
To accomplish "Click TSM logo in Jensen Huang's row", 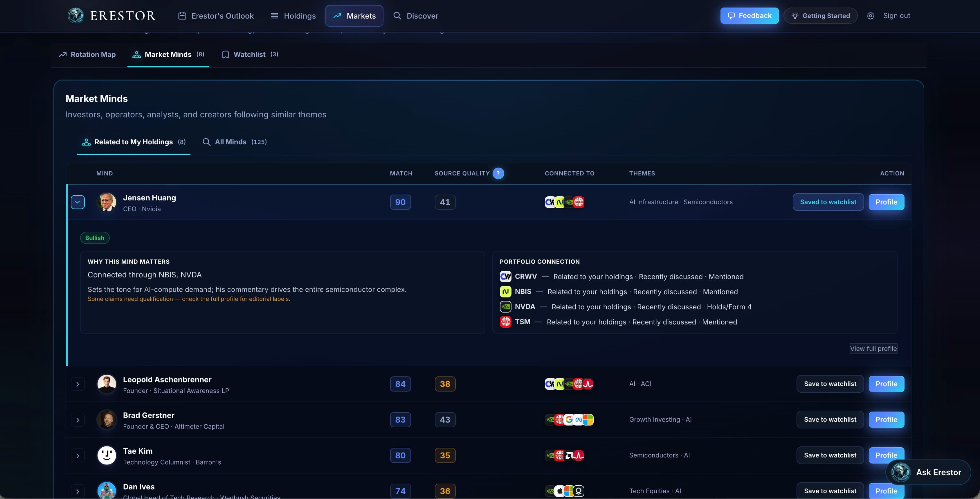I will pos(579,202).
